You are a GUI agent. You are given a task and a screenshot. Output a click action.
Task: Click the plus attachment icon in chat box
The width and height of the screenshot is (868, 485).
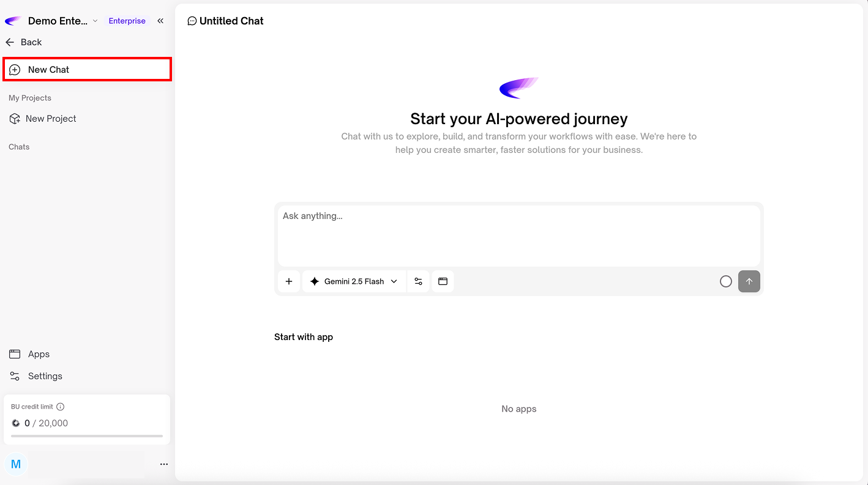tap(289, 281)
